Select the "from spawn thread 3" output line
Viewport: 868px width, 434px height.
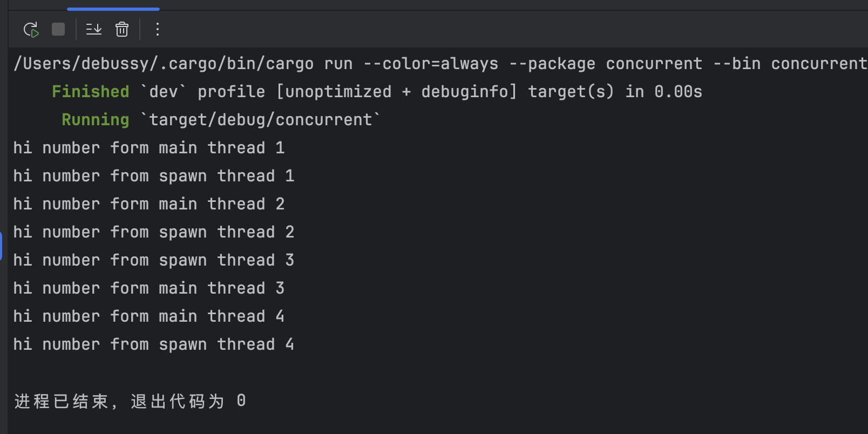[x=153, y=260]
